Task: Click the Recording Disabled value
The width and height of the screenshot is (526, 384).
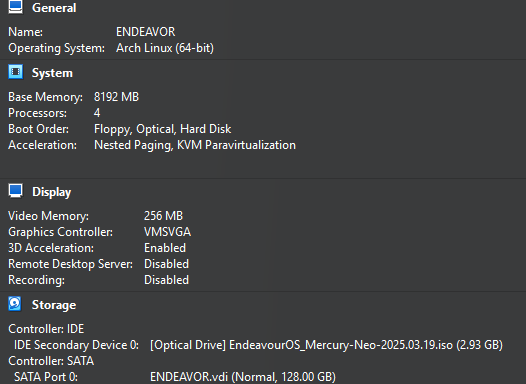Action: point(166,280)
